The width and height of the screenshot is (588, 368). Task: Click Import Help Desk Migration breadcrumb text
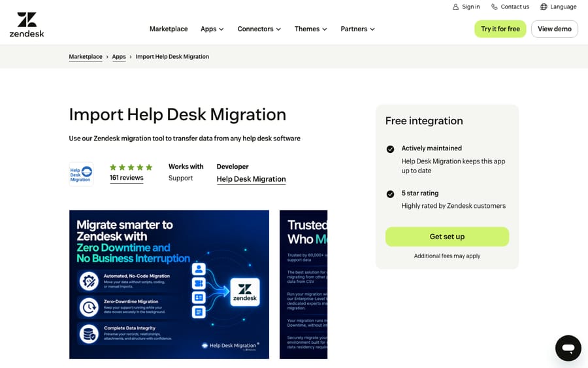[172, 57]
